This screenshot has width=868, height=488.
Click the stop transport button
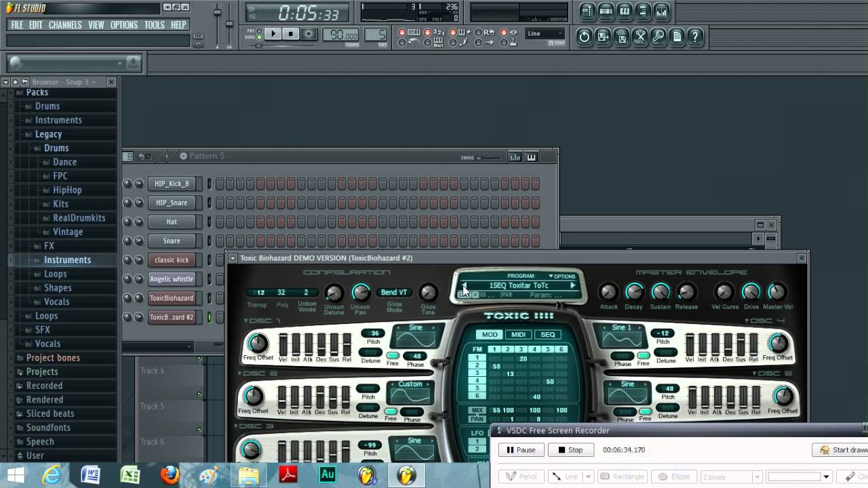coord(291,34)
